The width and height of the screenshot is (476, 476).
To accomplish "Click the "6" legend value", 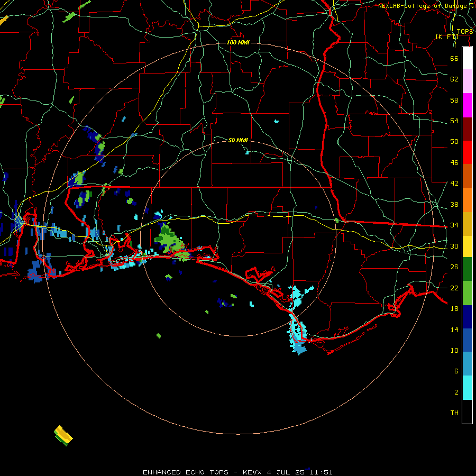I will pos(456,371).
